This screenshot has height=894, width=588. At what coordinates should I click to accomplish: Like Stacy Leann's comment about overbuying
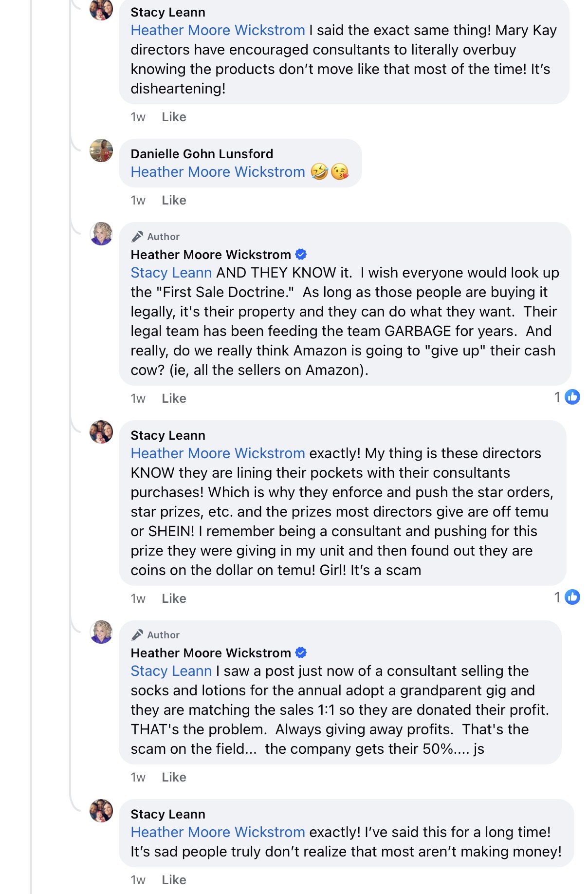pos(174,117)
